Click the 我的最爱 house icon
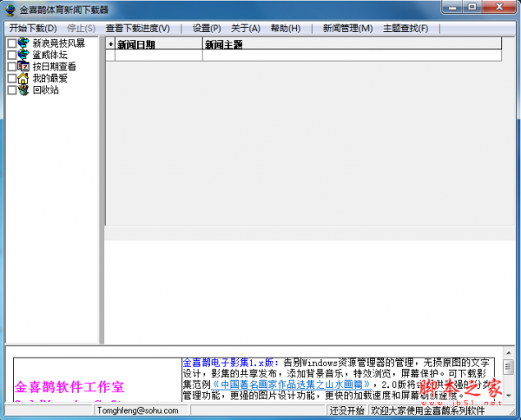The height and width of the screenshot is (420, 521). pos(23,78)
